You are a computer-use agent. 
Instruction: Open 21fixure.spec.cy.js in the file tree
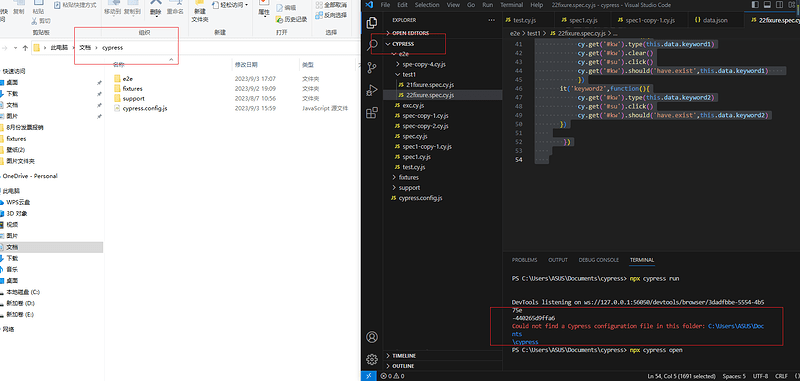(430, 85)
